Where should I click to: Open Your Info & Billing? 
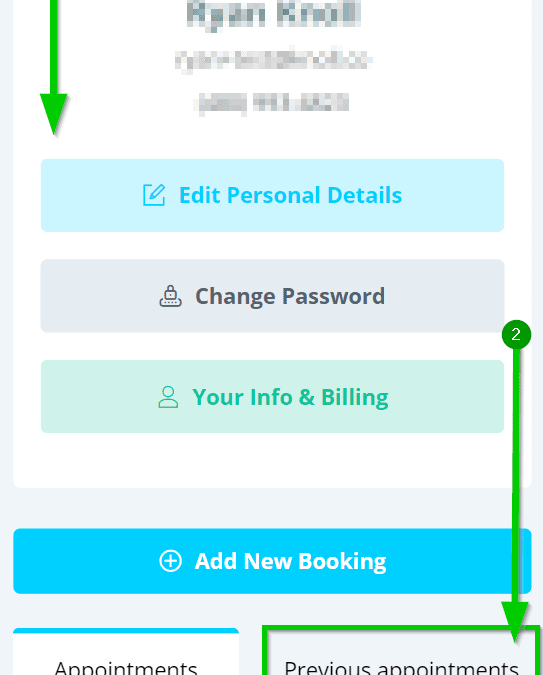(272, 396)
